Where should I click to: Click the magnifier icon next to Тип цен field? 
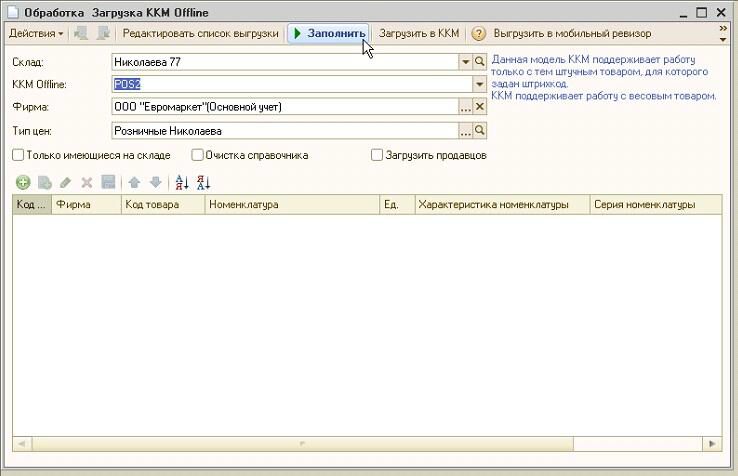click(480, 130)
